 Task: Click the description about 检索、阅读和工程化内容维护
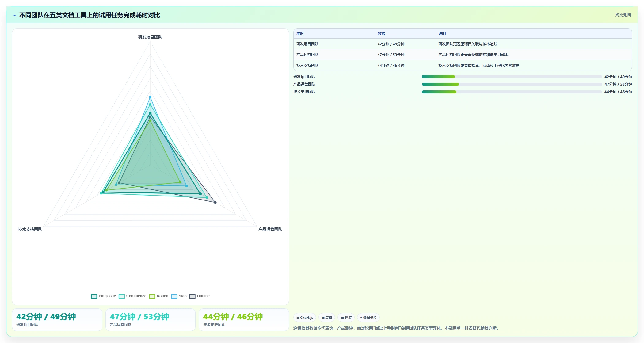click(x=479, y=66)
